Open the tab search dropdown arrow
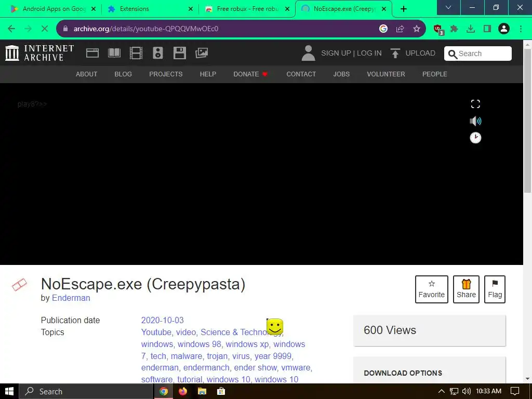The height and width of the screenshot is (399, 532). pyautogui.click(x=448, y=7)
